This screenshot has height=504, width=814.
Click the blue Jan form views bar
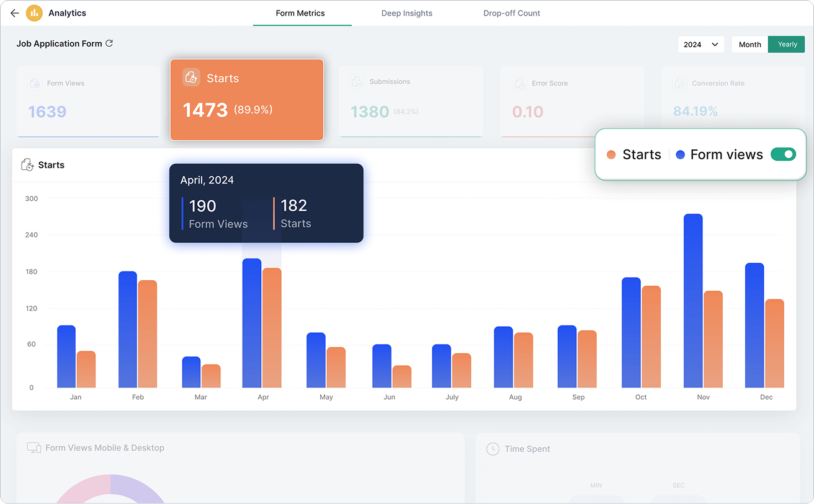click(x=66, y=356)
